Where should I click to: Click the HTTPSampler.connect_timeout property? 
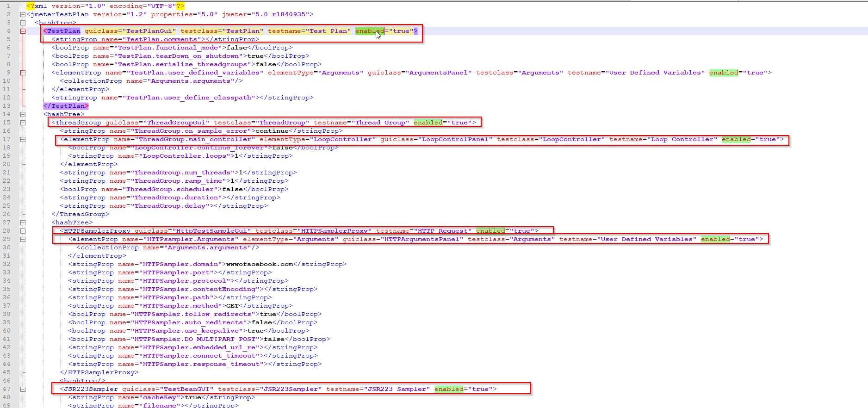[x=193, y=356]
